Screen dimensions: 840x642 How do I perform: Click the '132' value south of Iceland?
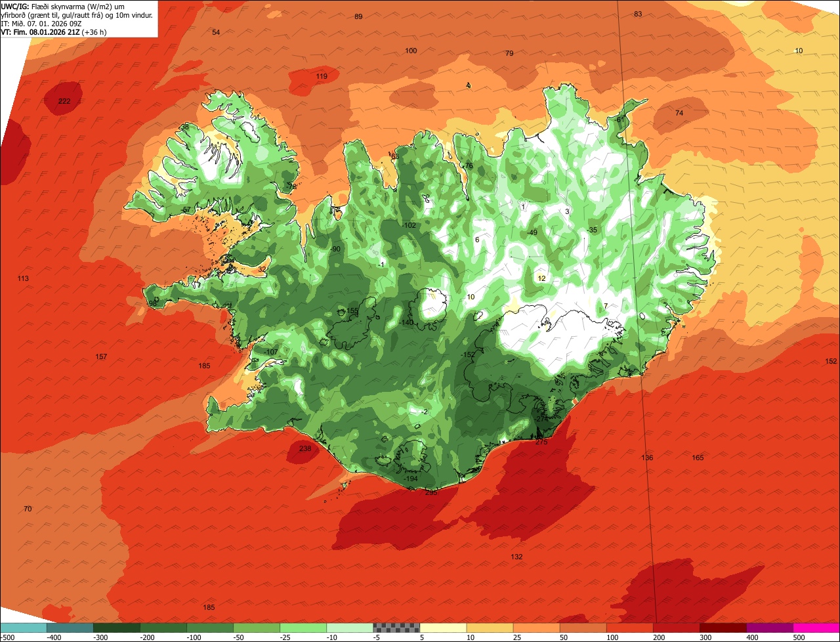click(x=516, y=557)
